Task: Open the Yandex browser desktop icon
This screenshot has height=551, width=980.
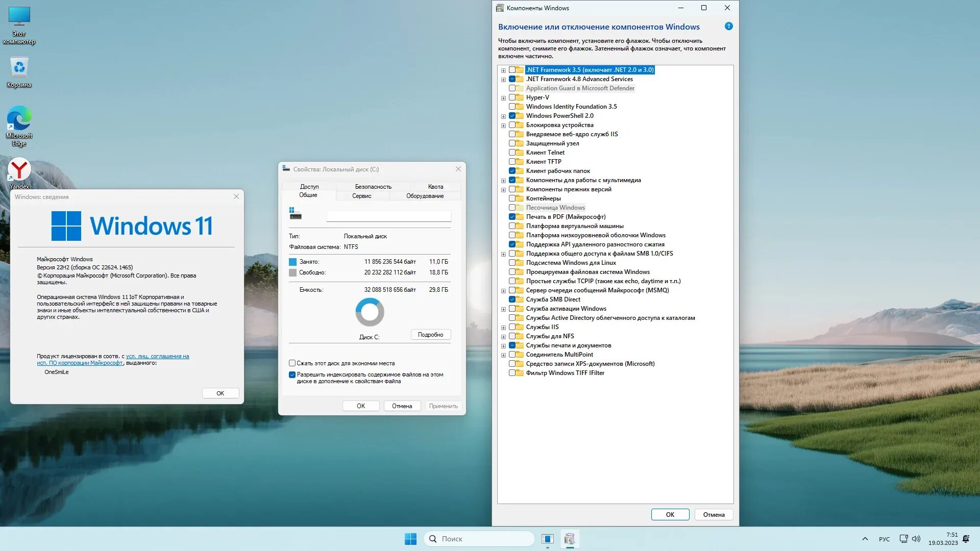Action: tap(19, 170)
